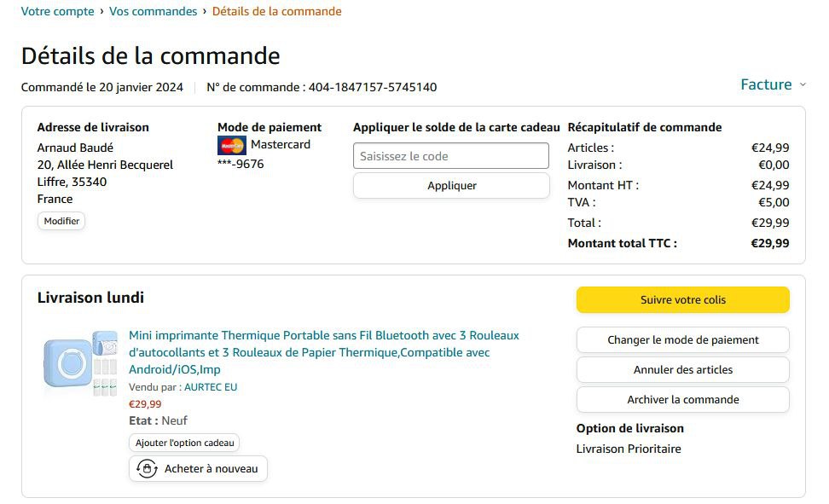829x504 pixels.
Task: Click the buy-again circular arrow icon
Action: point(147,469)
